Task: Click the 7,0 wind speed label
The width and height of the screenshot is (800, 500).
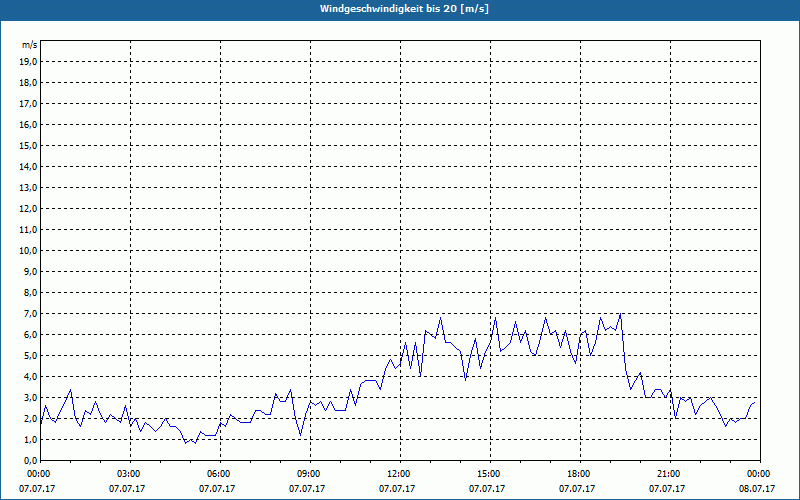Action: (x=30, y=313)
